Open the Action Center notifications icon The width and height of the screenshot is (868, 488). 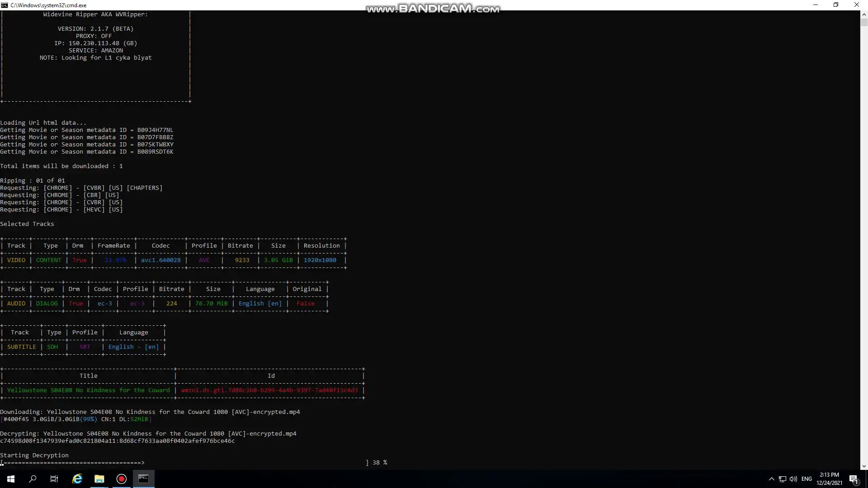(854, 479)
